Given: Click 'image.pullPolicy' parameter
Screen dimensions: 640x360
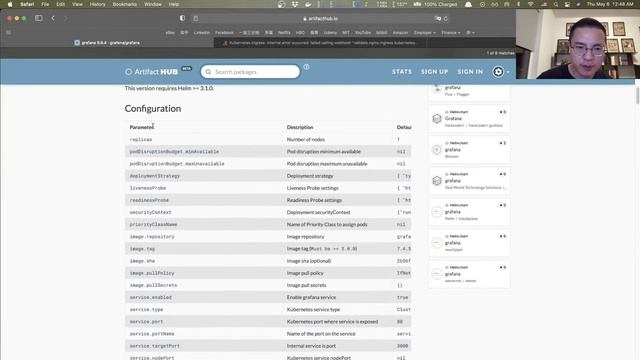Looking at the screenshot, I should pos(152,273).
